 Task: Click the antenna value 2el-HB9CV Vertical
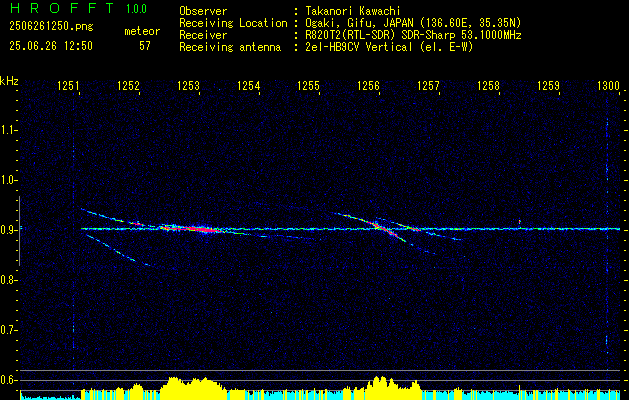(x=359, y=47)
